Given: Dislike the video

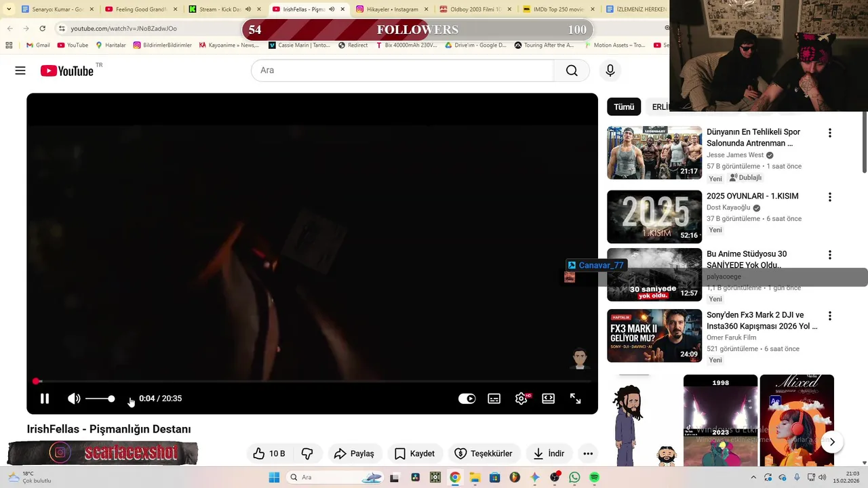Looking at the screenshot, I should pos(307,453).
